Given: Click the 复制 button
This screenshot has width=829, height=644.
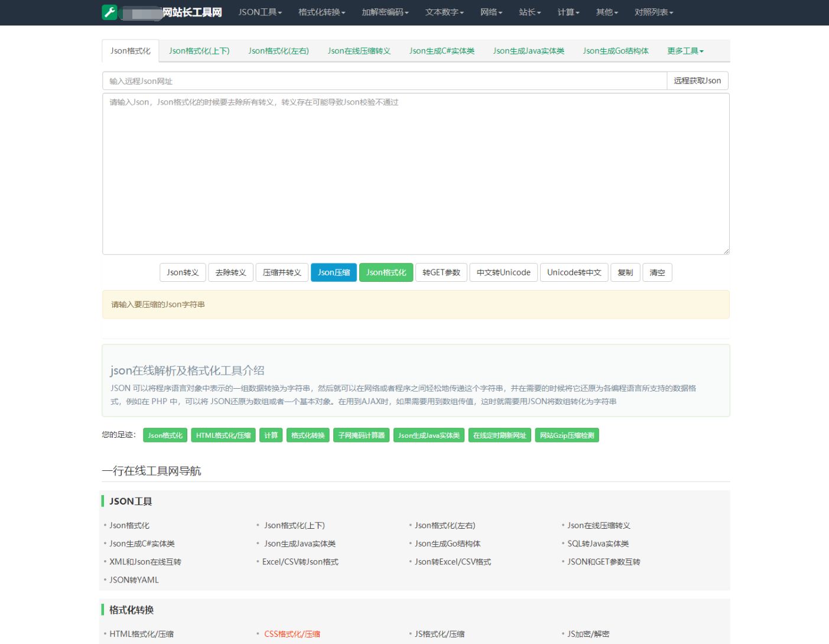Looking at the screenshot, I should (x=625, y=272).
